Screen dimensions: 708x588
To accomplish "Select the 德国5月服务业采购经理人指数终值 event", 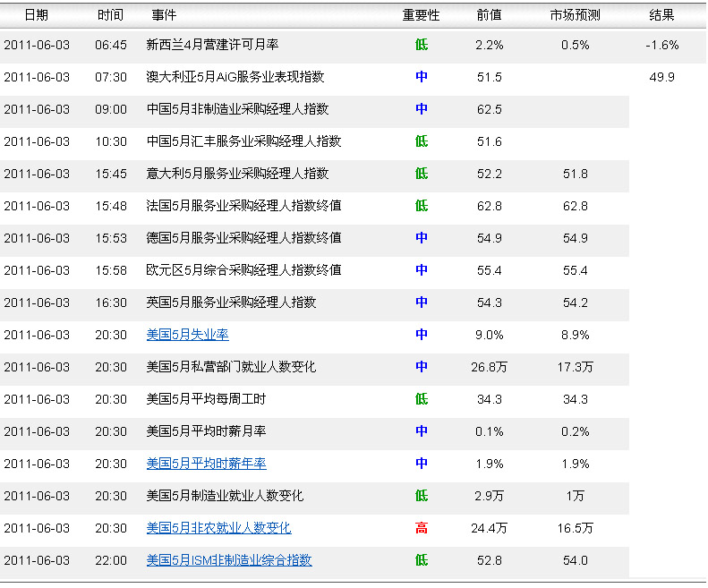I will coord(243,238).
